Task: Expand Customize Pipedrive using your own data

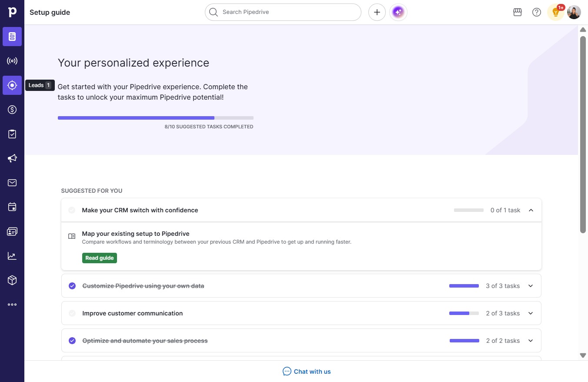Action: (531, 286)
